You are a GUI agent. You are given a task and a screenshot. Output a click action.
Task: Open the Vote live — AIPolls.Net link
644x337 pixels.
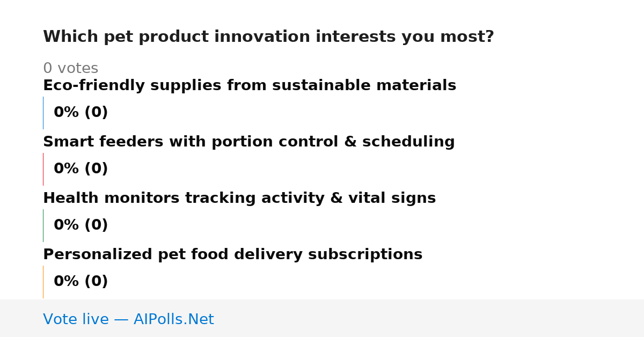128,320
